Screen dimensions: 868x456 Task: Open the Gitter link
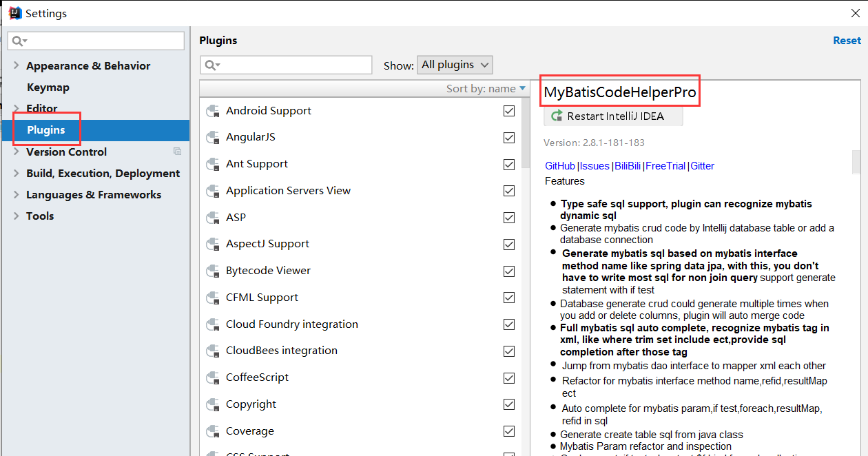tap(703, 166)
